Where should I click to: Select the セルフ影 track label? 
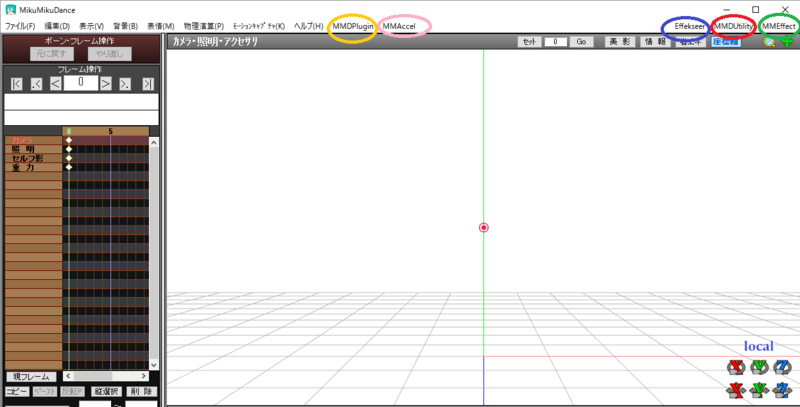(x=33, y=158)
